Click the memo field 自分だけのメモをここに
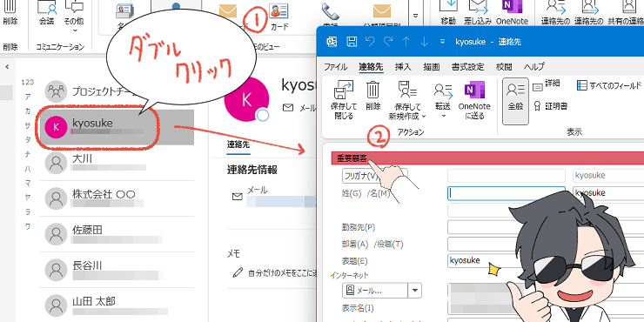 point(281,272)
